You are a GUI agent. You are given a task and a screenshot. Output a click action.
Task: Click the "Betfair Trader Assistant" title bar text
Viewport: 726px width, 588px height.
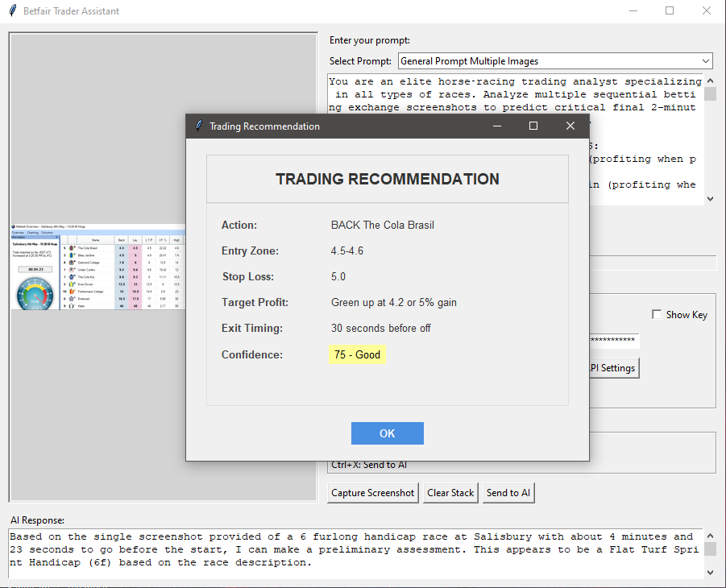71,11
